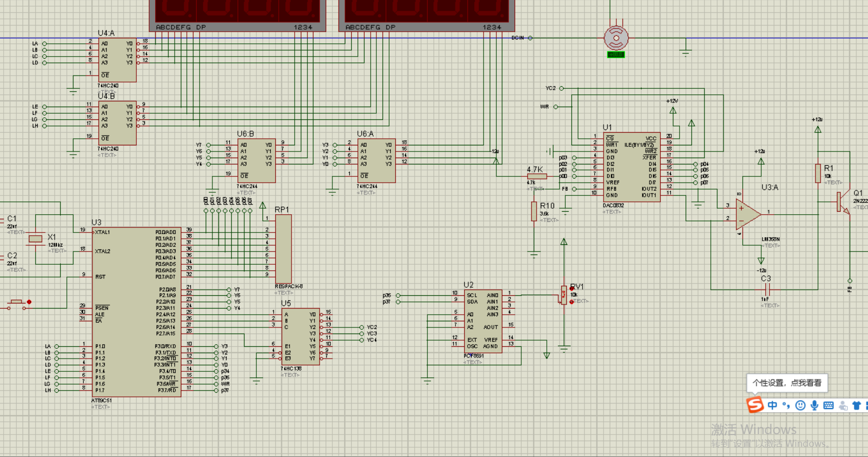Image resolution: width=868 pixels, height=457 pixels.
Task: Select the Q1 transistor symbol
Action: [843, 201]
